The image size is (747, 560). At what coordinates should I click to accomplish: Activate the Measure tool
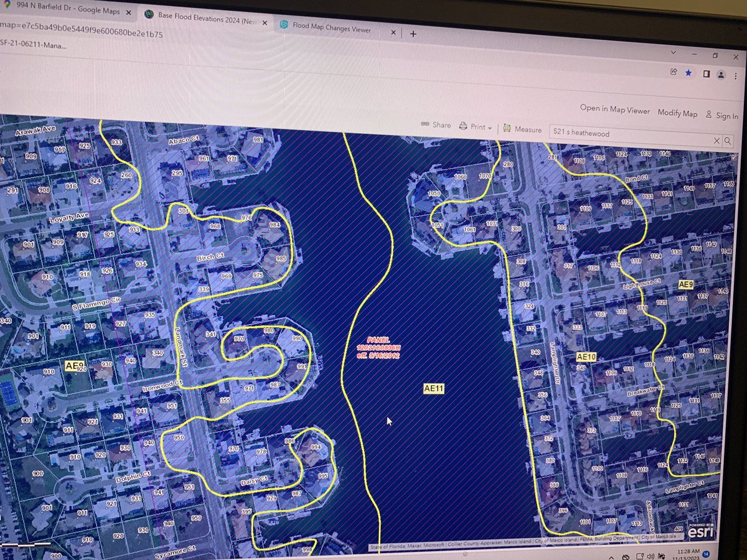[522, 129]
